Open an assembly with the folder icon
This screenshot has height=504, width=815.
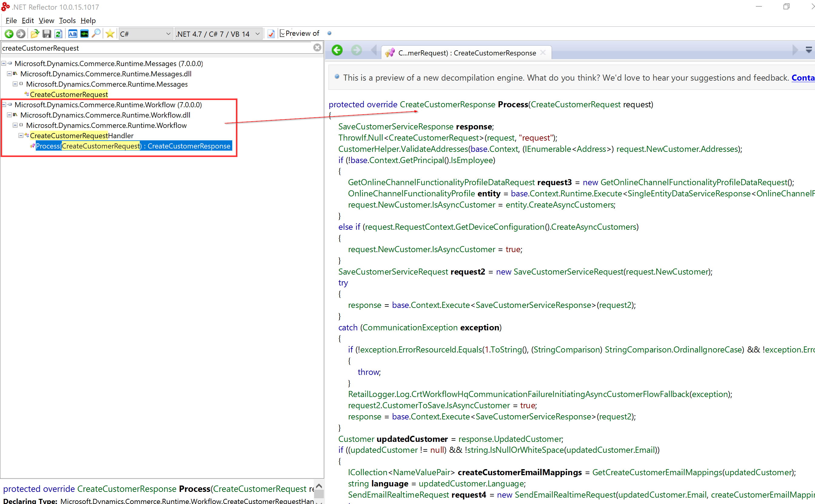[x=35, y=34]
